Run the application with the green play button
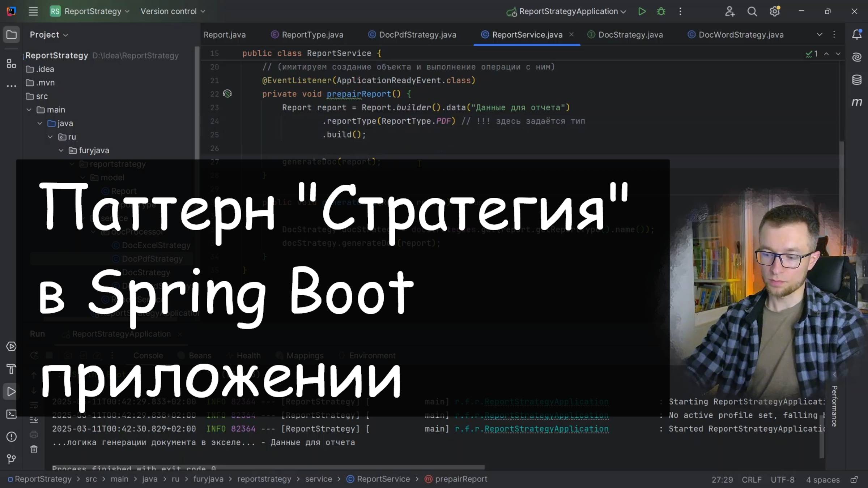 pyautogui.click(x=642, y=11)
